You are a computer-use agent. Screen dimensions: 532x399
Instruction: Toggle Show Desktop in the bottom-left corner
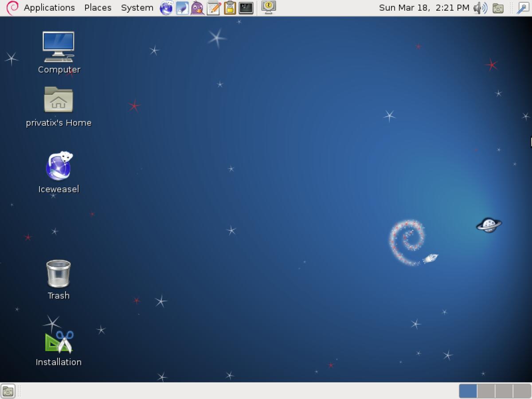[8, 391]
